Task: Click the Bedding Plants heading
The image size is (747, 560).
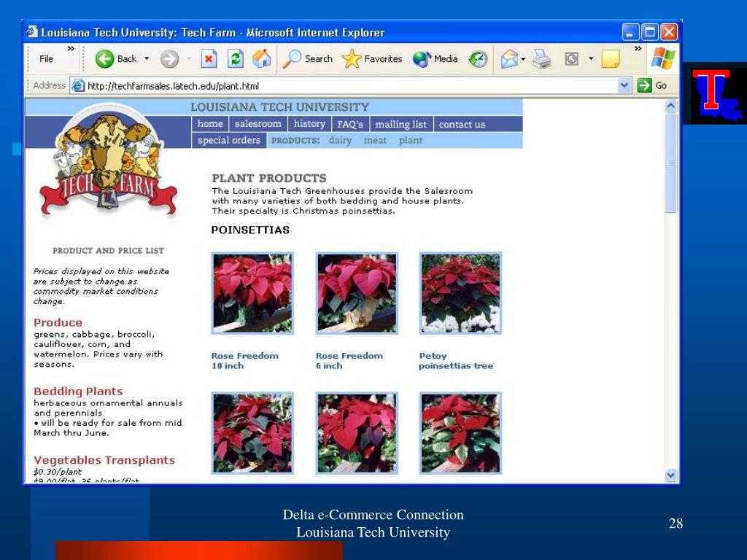Action: (78, 392)
